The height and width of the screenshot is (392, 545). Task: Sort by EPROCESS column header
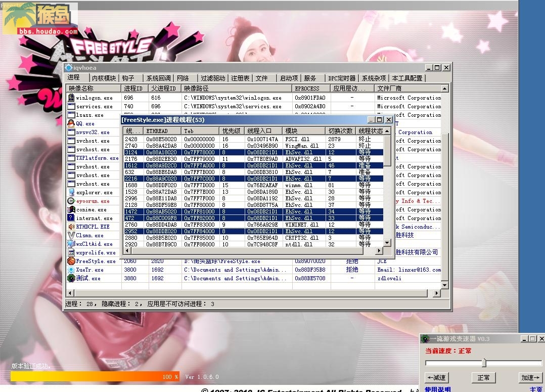(x=311, y=89)
